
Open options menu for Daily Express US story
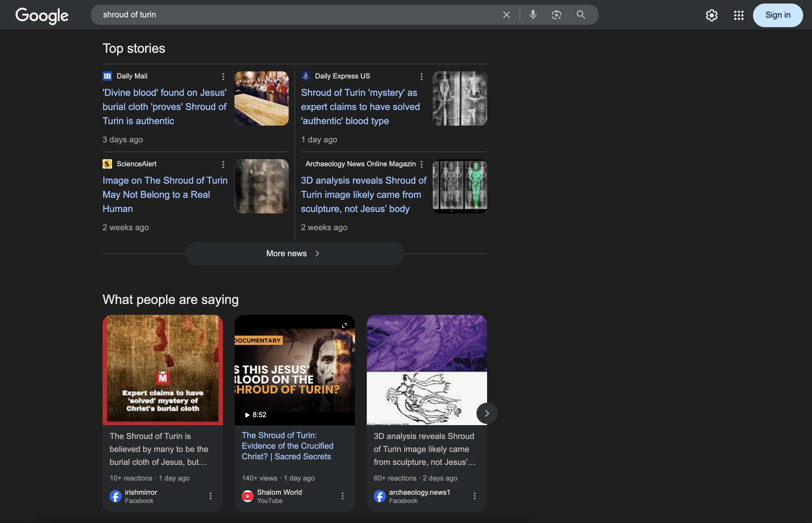point(421,77)
